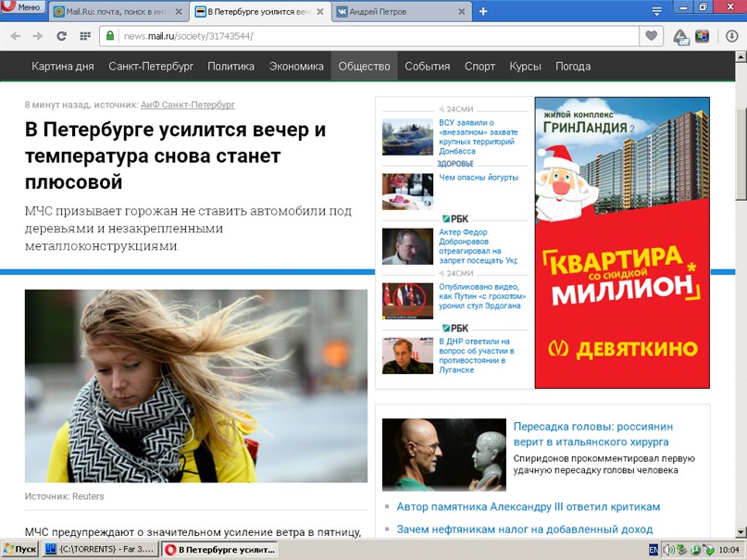Open the Windows Пуск start button
747x560 pixels.
20,550
